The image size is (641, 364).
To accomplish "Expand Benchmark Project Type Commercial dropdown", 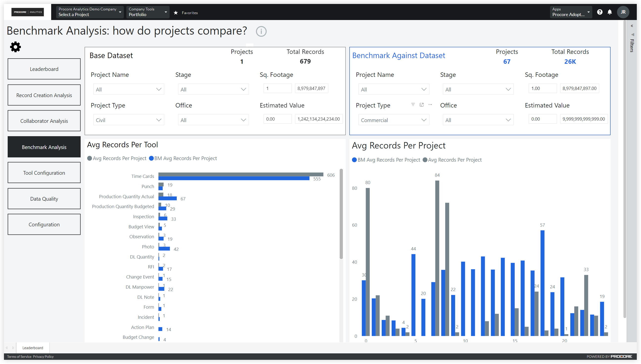I will [394, 120].
